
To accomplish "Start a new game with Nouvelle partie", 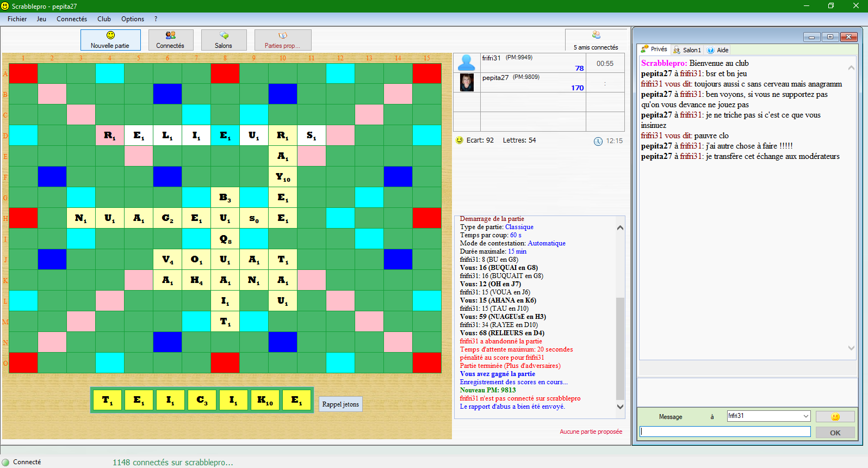I will [x=110, y=40].
